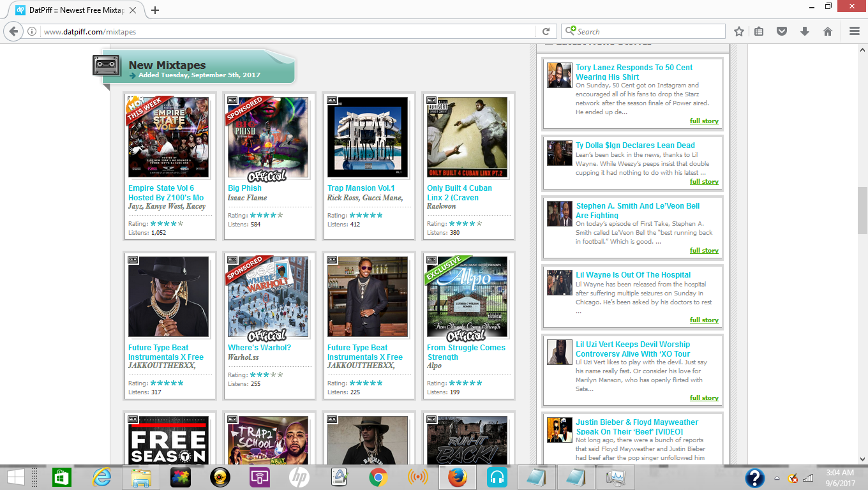Viewport: 868px width, 490px height.
Task: Click full story link under Tory Lanez article
Action: pos(704,121)
